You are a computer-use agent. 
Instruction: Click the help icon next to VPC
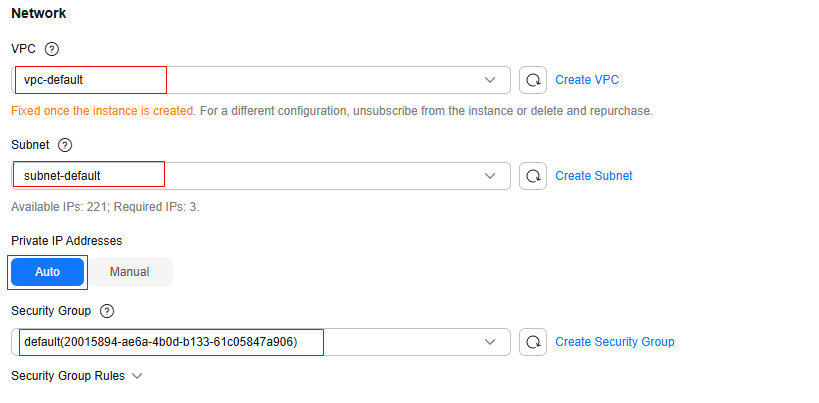click(52, 48)
